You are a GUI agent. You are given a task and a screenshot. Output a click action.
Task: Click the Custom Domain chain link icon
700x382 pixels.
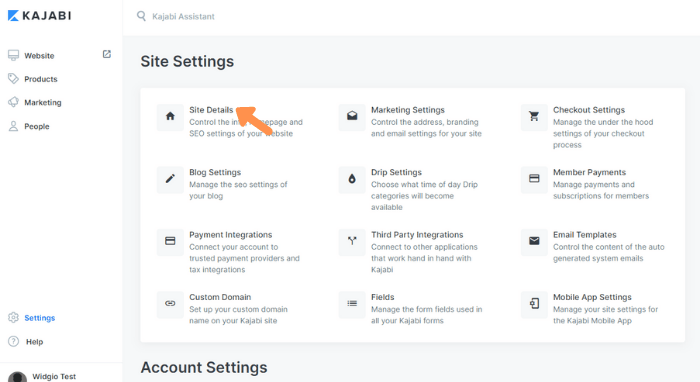(x=170, y=304)
